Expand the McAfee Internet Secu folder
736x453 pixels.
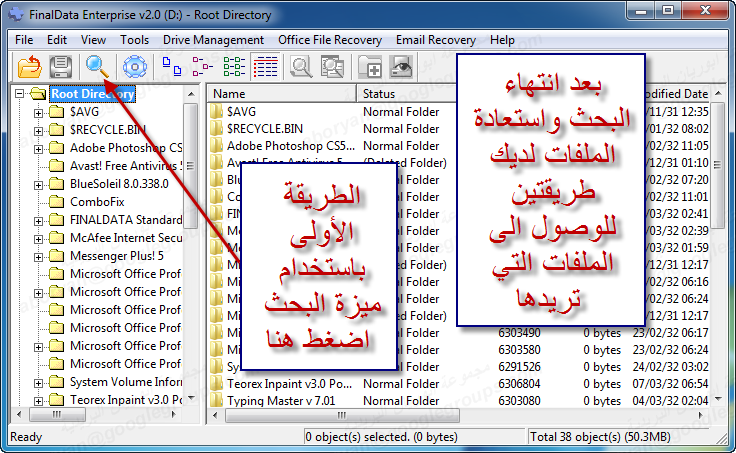pos(38,239)
